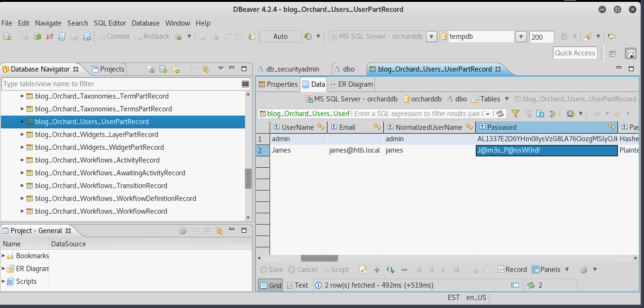Switch result view to Grid mode

[x=271, y=285]
